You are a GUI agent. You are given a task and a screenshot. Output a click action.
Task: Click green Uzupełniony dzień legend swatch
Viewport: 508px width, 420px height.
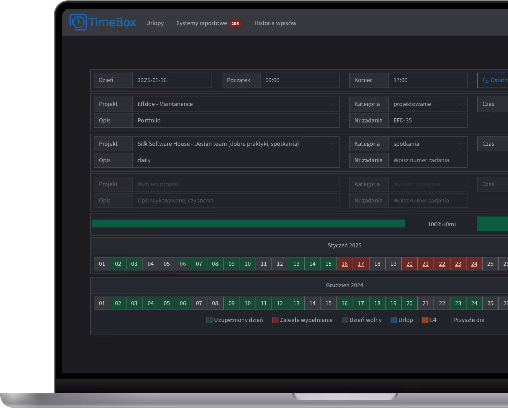[x=209, y=320]
